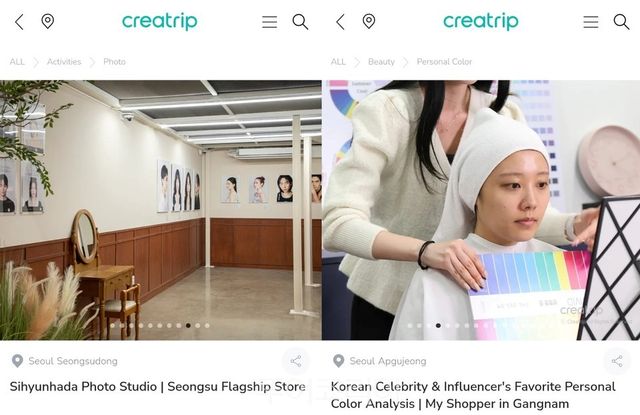Open Beauty breadcrumb category

pos(381,62)
